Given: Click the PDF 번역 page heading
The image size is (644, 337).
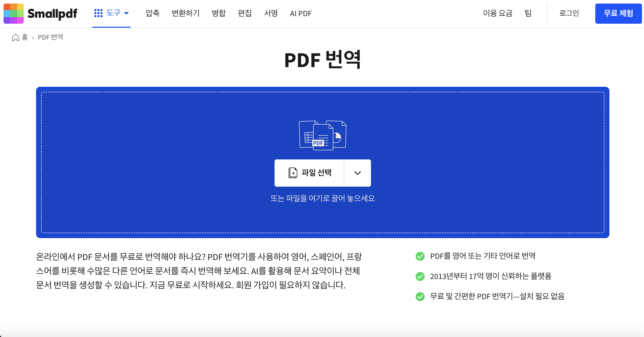Looking at the screenshot, I should pos(323,60).
